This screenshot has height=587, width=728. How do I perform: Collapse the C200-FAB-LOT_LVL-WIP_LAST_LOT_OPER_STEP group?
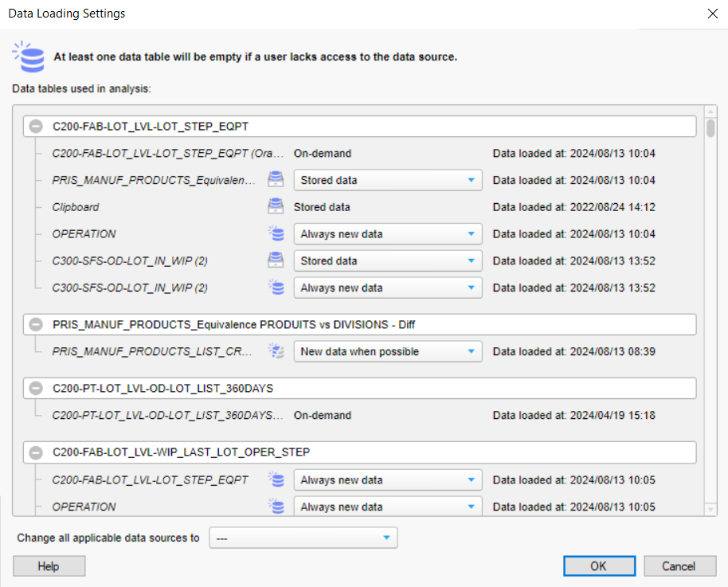(x=35, y=452)
